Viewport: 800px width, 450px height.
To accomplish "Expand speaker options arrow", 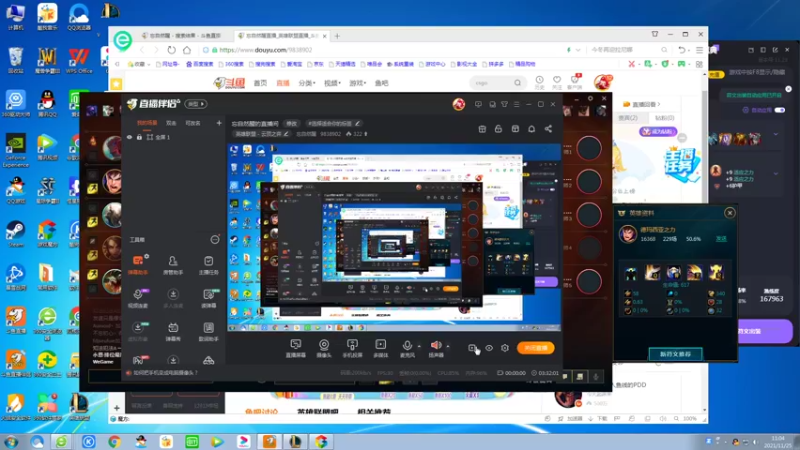I will pyautogui.click(x=448, y=346).
